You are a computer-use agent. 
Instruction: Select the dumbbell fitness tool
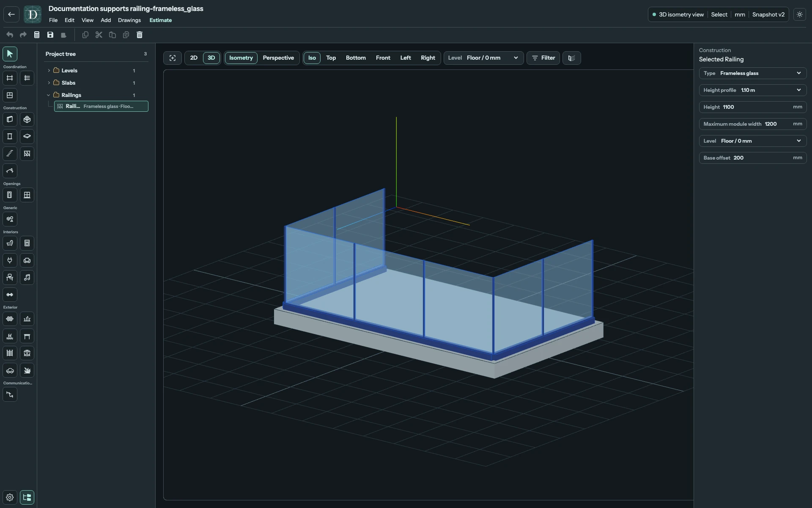coord(10,295)
